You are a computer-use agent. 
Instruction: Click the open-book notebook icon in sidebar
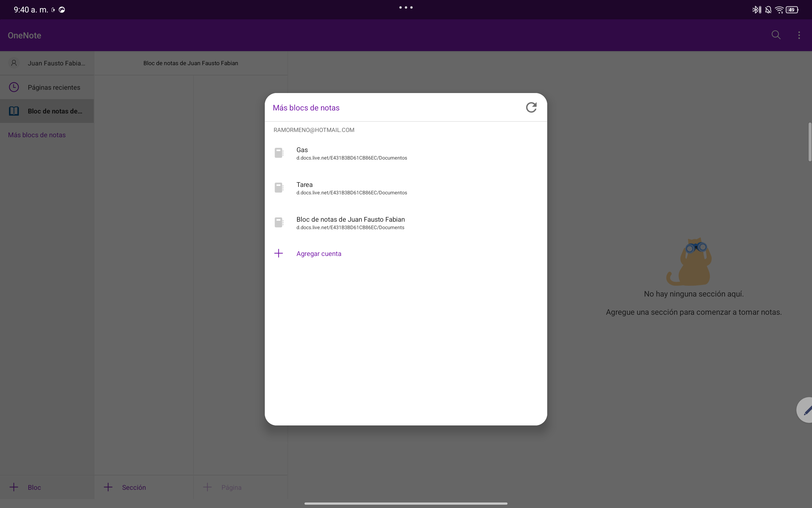pyautogui.click(x=14, y=111)
